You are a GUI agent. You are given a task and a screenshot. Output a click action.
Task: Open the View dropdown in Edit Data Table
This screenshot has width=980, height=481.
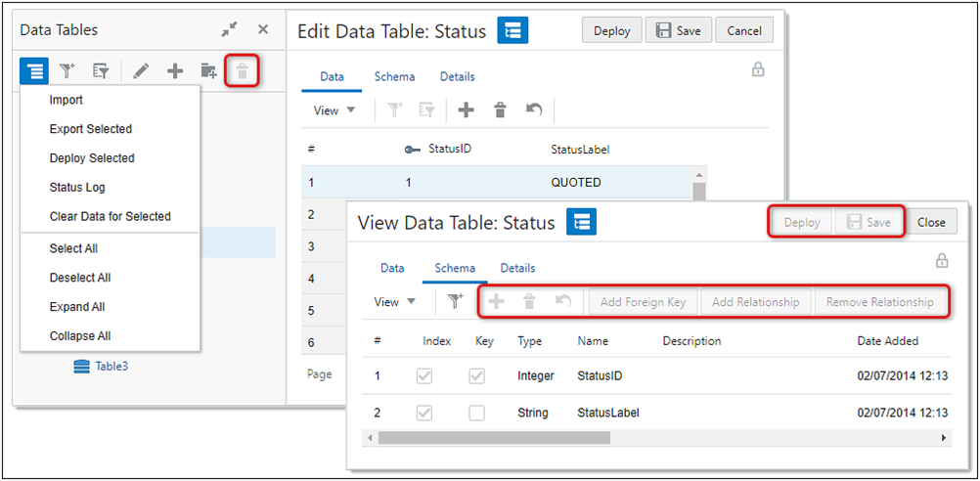coord(334,110)
